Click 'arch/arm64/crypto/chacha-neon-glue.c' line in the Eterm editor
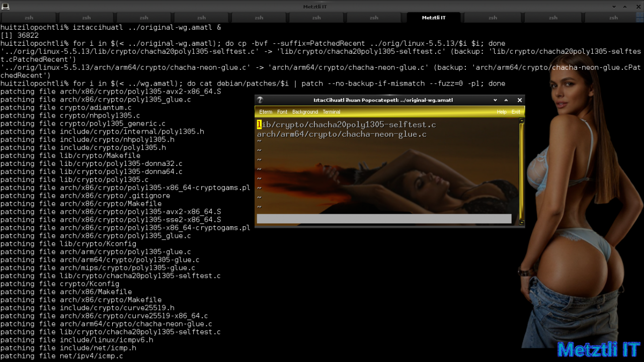Image resolution: width=644 pixels, height=362 pixels. point(342,134)
